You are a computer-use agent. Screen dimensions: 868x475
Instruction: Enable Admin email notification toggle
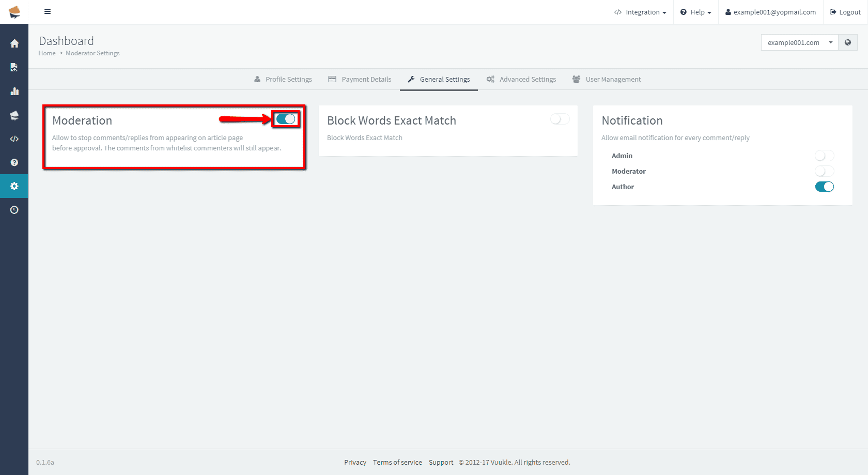tap(824, 156)
